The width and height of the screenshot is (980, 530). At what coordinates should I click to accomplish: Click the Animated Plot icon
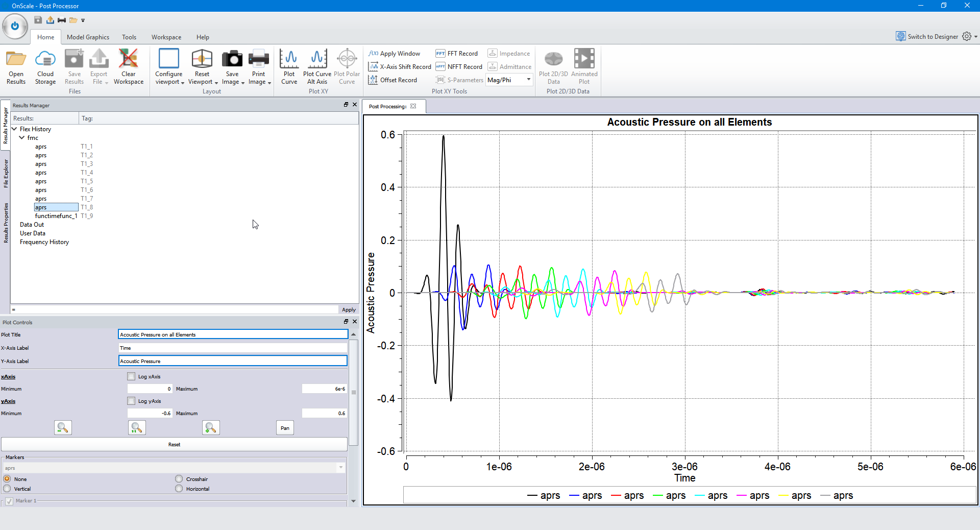(x=584, y=59)
